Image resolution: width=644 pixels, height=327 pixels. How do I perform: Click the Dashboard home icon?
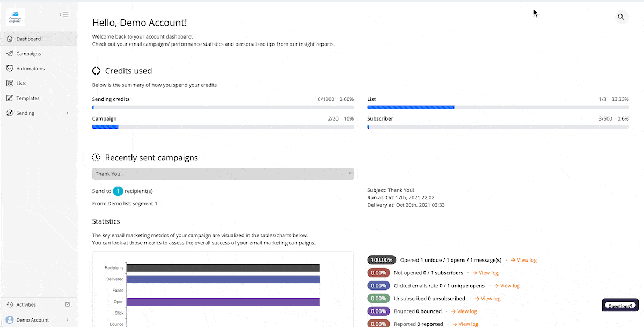(10, 39)
